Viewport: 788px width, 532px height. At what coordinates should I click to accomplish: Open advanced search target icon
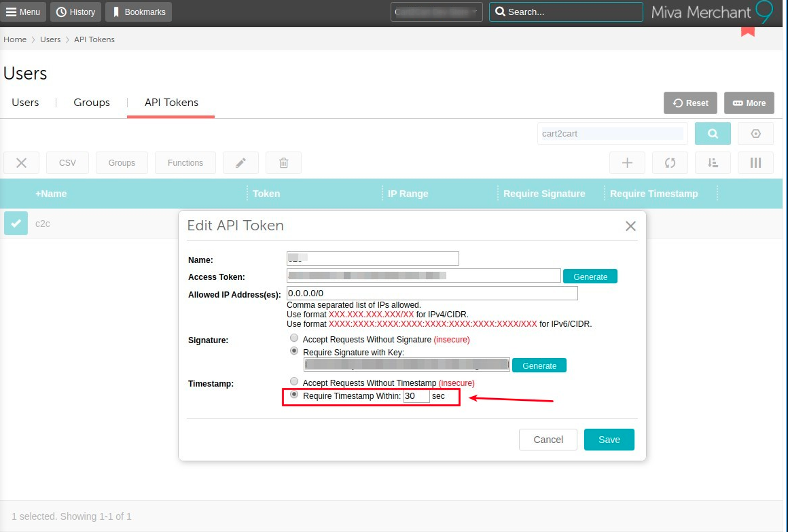[x=755, y=134]
